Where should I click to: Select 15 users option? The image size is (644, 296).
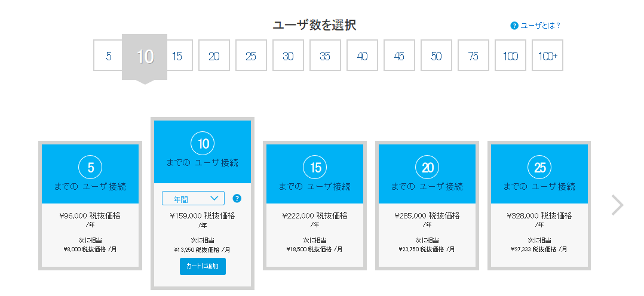pos(179,55)
